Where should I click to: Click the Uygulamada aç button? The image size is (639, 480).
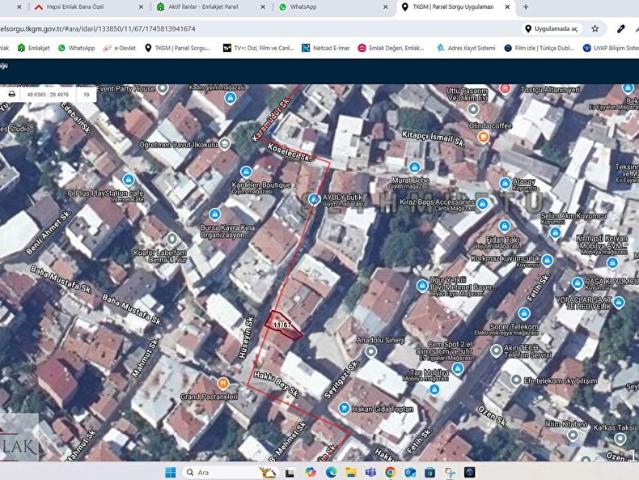(552, 29)
